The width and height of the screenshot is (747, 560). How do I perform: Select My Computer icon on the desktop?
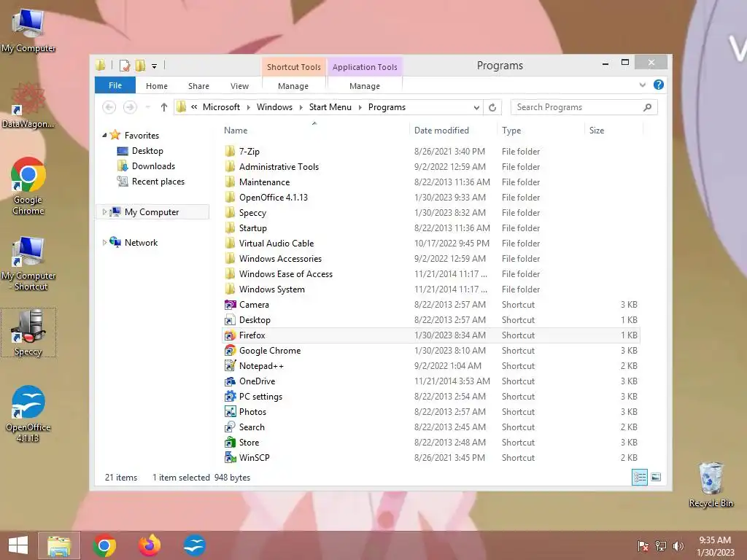28,31
